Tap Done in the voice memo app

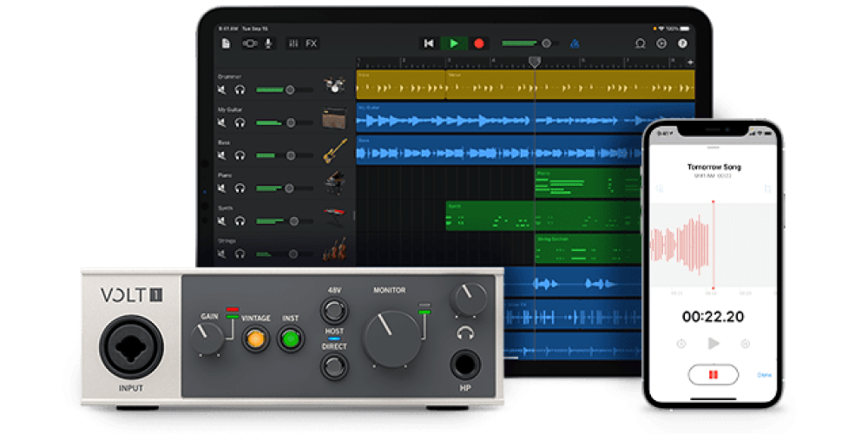(764, 375)
